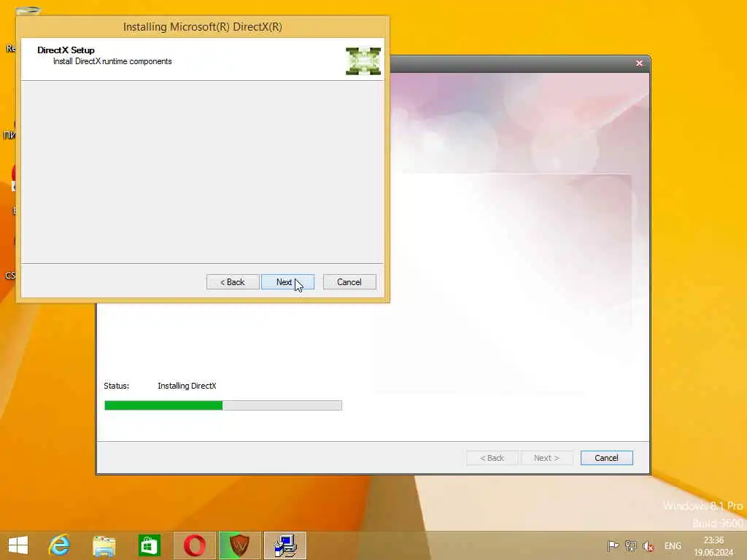
Task: Close the background installer window
Action: click(x=639, y=63)
